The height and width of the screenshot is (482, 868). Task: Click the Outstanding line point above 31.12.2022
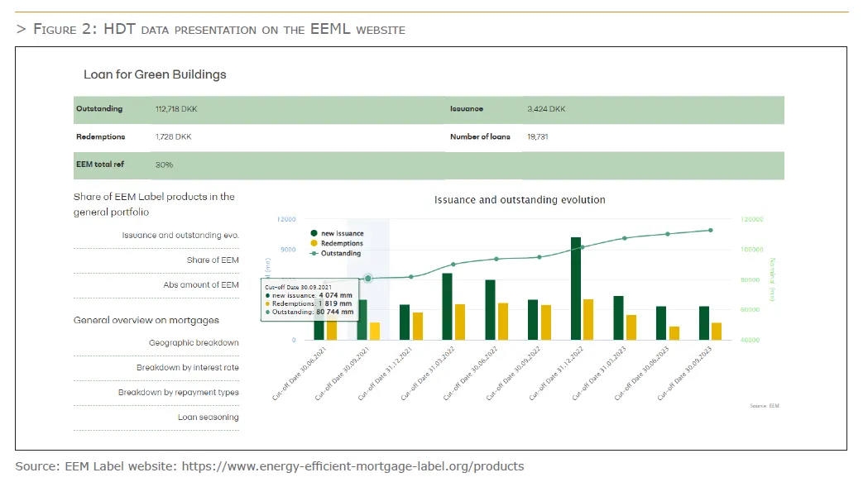tap(582, 247)
